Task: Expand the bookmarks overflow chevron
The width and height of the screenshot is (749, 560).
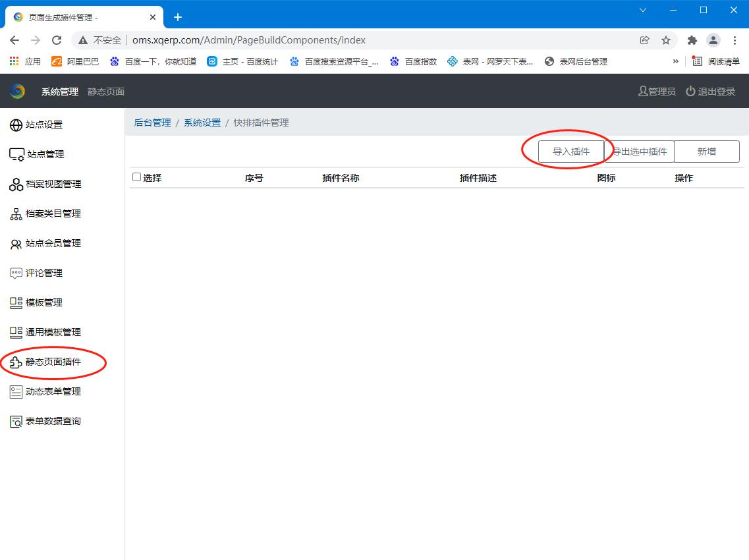Action: coord(675,61)
